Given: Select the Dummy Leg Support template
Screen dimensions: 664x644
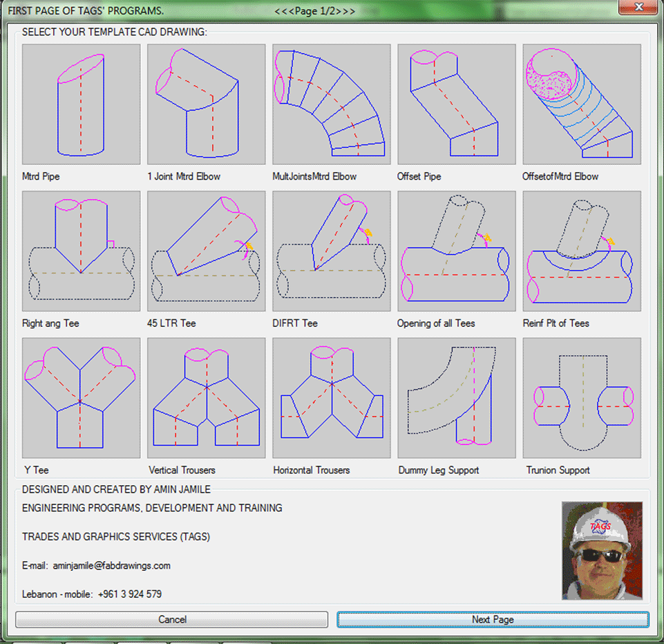Looking at the screenshot, I should pos(456,398).
